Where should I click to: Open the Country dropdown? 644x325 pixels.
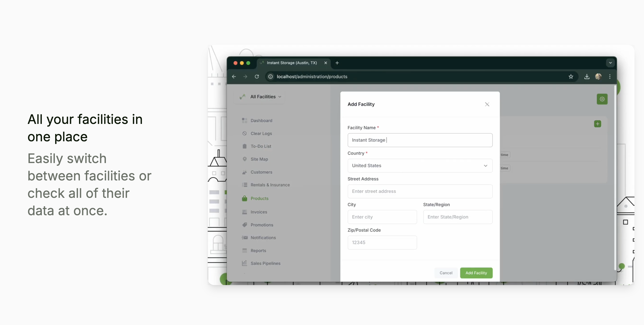coord(420,165)
